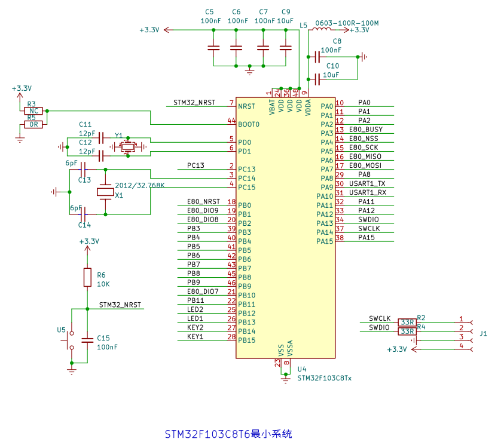Viewport: 504px width, 445px height.
Task: Select the C15 100nF capacitor symbol
Action: [x=87, y=340]
